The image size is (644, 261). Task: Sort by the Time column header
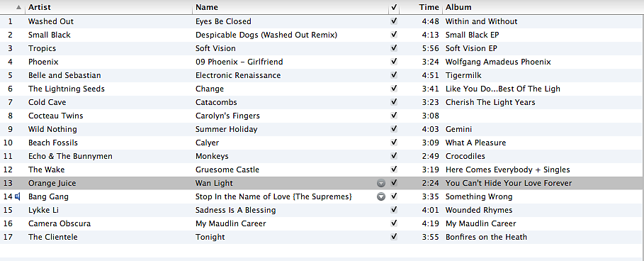tap(429, 7)
